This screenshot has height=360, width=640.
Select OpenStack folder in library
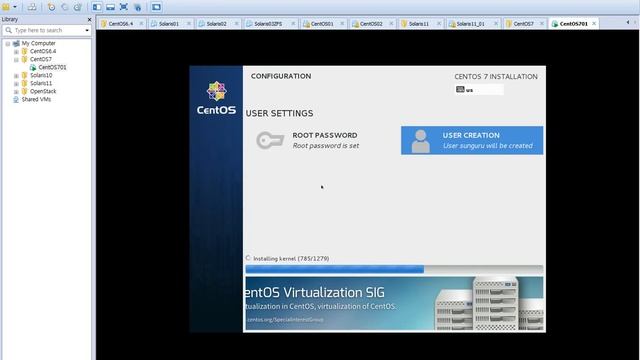coord(43,91)
